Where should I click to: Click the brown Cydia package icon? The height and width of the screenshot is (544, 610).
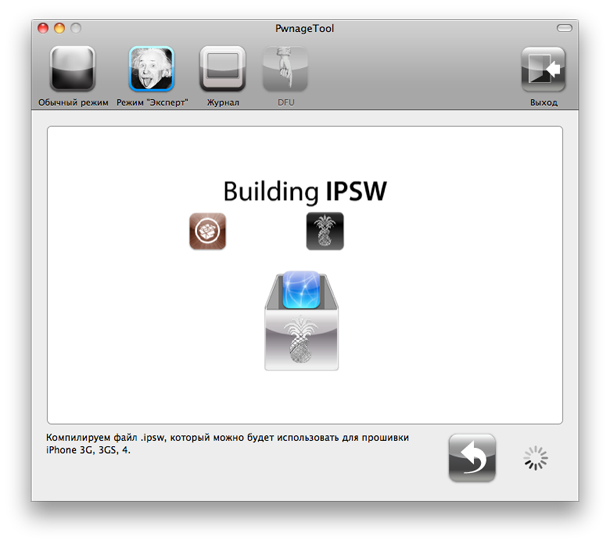(x=208, y=231)
